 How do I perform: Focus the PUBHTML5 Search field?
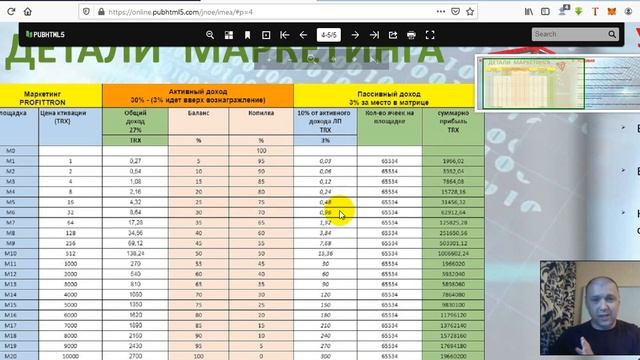click(570, 34)
